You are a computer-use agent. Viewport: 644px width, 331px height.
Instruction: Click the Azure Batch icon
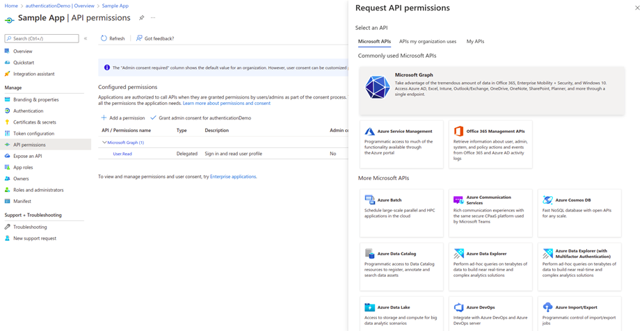click(x=370, y=200)
